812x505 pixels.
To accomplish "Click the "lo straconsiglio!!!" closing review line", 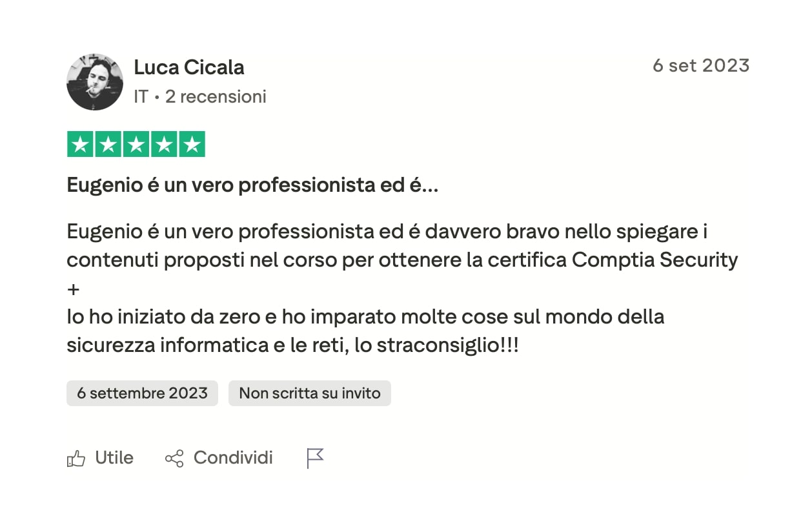I will click(292, 345).
